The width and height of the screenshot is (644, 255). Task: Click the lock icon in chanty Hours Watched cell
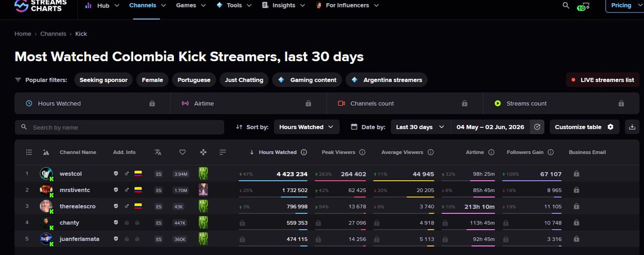tap(242, 223)
